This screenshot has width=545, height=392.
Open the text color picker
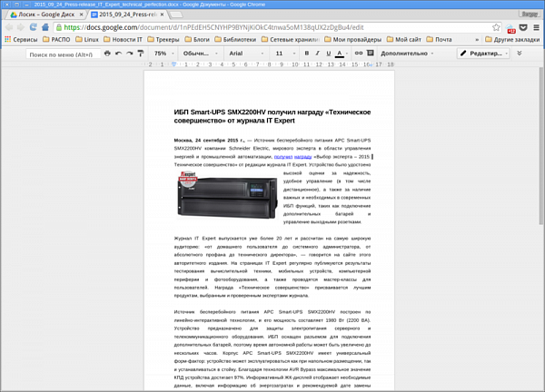click(342, 54)
